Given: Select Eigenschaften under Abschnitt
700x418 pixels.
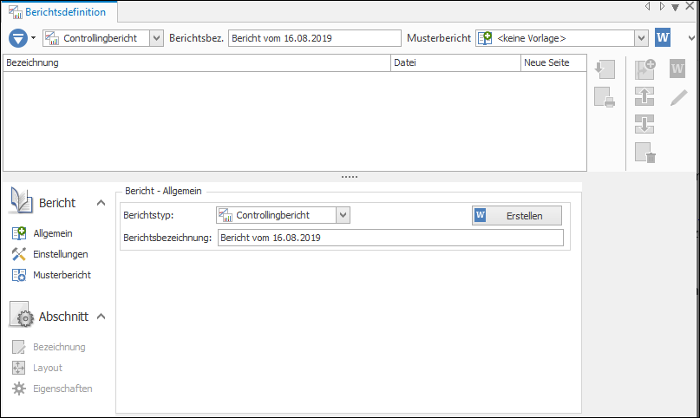Looking at the screenshot, I should (63, 389).
